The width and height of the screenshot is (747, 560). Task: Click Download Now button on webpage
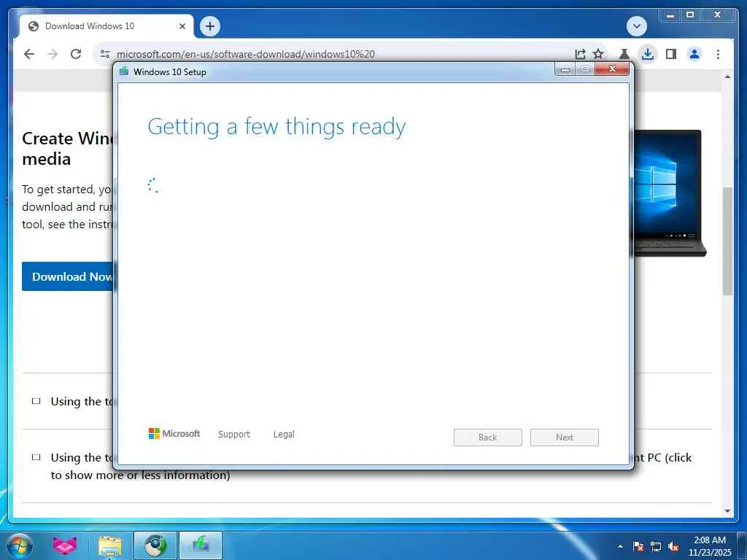pyautogui.click(x=68, y=276)
